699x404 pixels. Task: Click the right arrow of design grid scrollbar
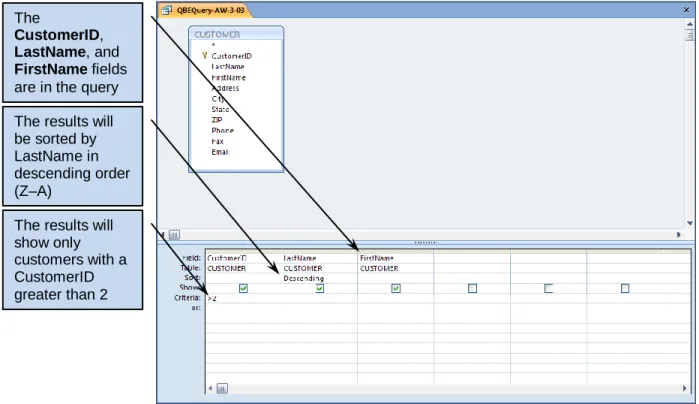tap(684, 388)
